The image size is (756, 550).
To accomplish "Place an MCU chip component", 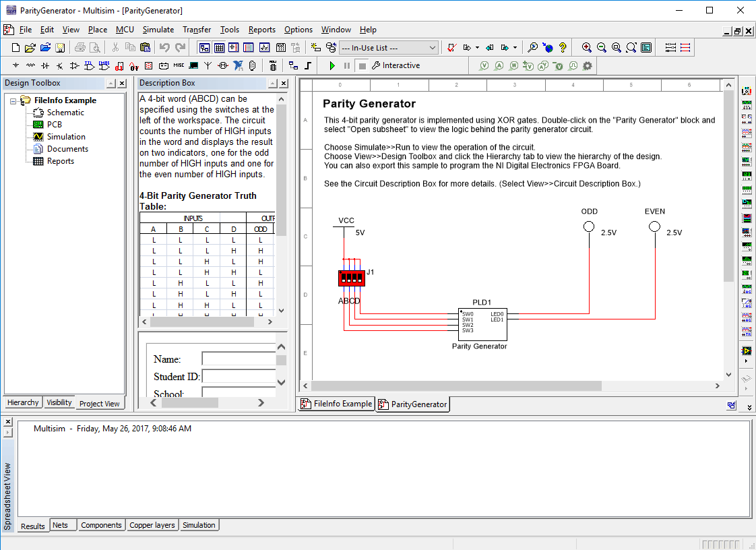I will [273, 65].
